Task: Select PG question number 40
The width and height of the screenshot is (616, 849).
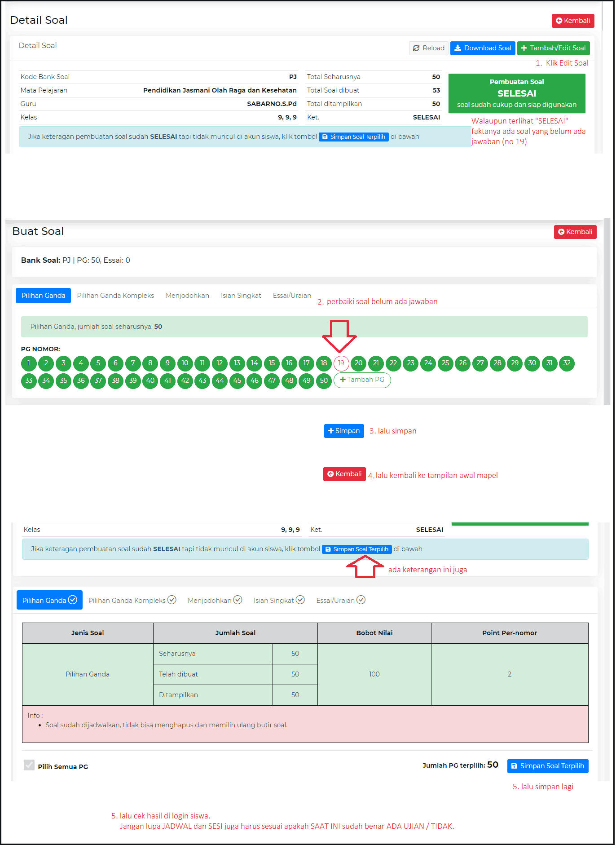Action: (150, 381)
